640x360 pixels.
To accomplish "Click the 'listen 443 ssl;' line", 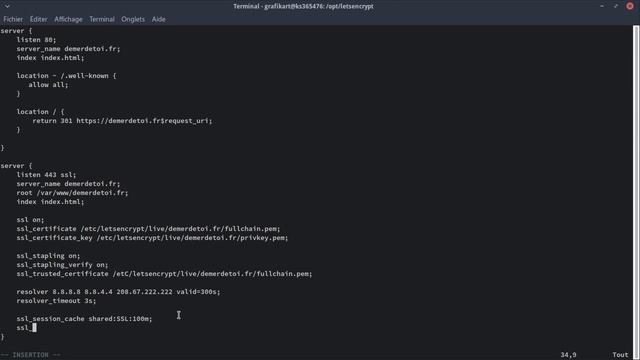I will click(46, 175).
